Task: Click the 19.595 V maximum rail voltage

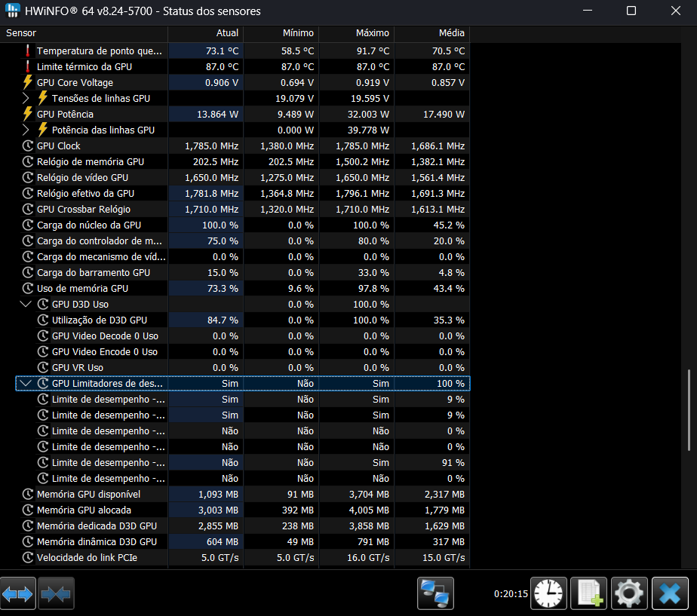Action: [370, 99]
